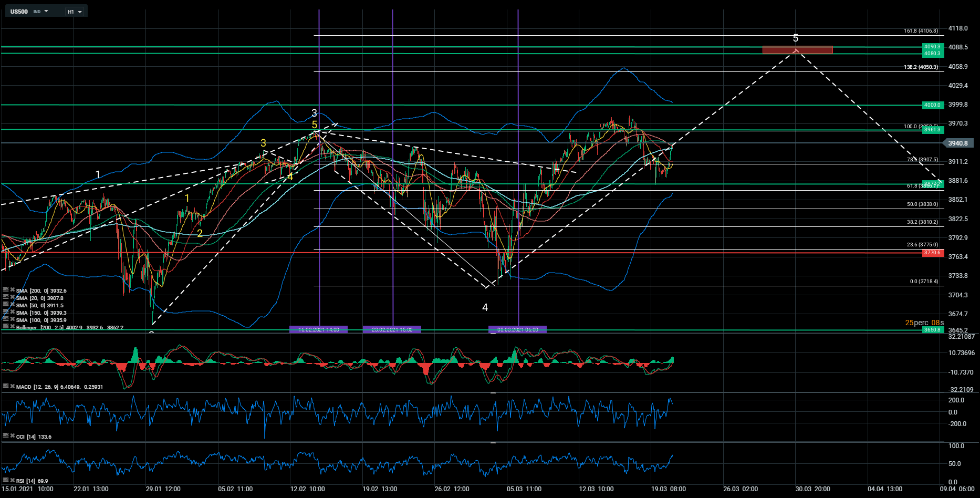Open settings icon for SMA 50 indicator
The width and height of the screenshot is (980, 498).
pos(6,304)
